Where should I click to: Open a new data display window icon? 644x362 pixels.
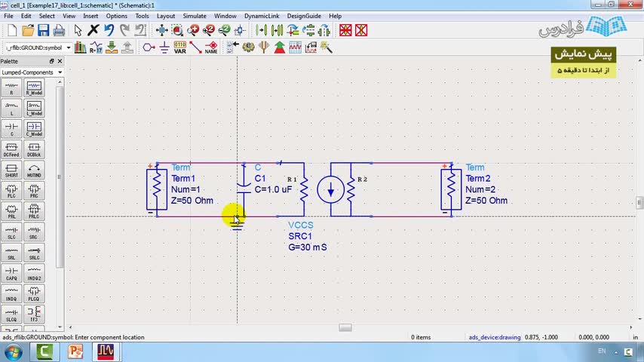click(x=295, y=48)
